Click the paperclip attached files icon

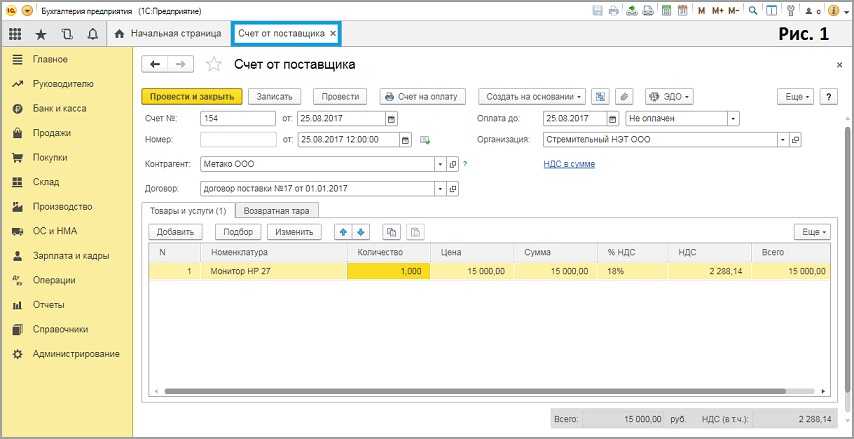[x=625, y=97]
